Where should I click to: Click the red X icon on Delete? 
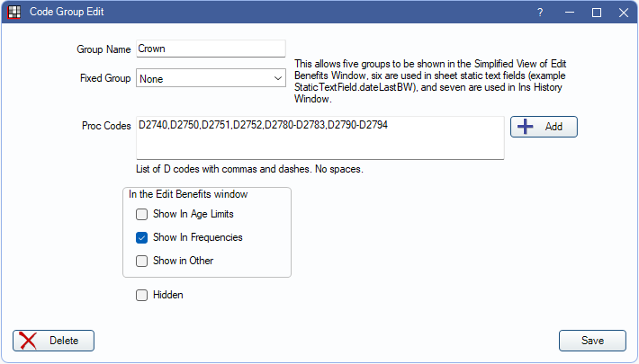(x=29, y=341)
